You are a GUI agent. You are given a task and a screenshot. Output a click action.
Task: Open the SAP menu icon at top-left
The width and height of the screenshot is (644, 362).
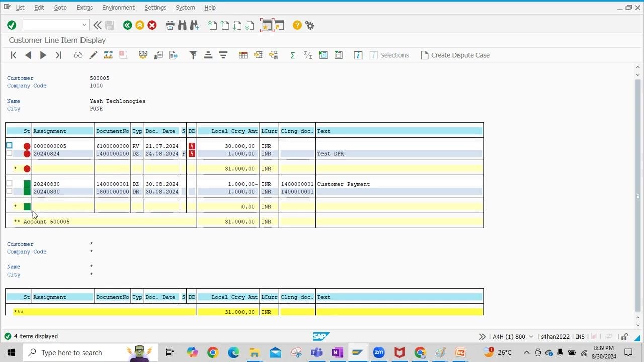tap(7, 7)
